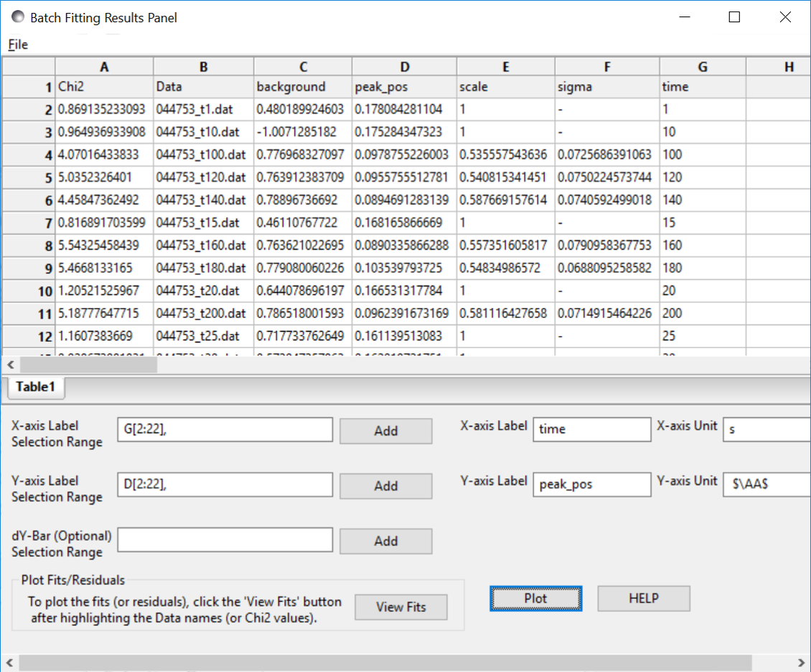The height and width of the screenshot is (672, 811).
Task: Open the File menu
Action: pos(17,44)
